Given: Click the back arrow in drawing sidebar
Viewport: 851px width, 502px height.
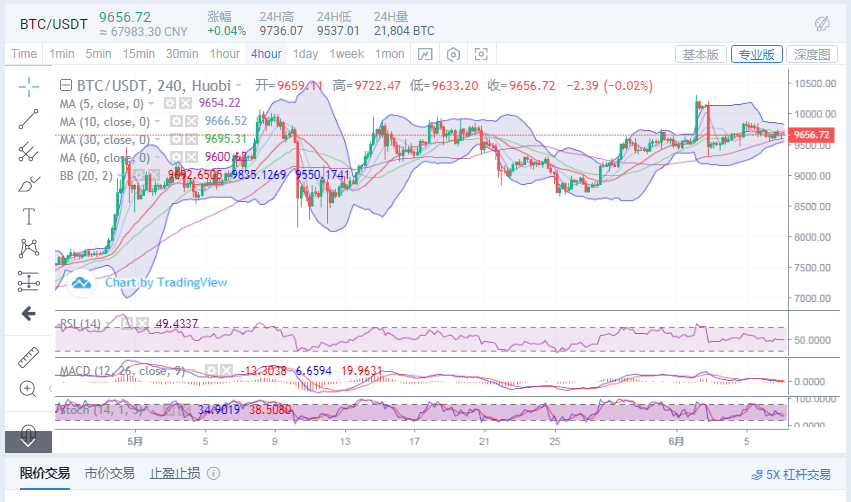Looking at the screenshot, I should [x=28, y=314].
